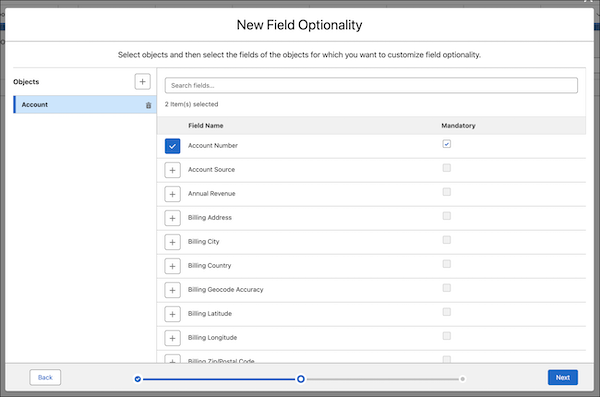Click the Billing Longitude field name
This screenshot has height=397, width=600.
[x=212, y=338]
